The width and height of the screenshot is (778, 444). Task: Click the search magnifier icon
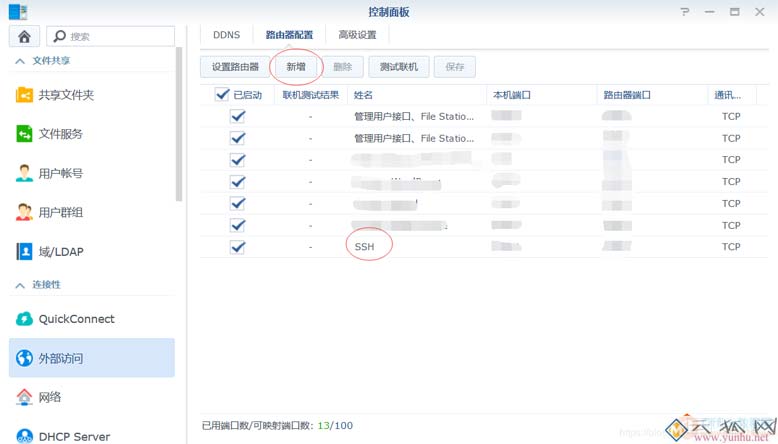[x=60, y=36]
